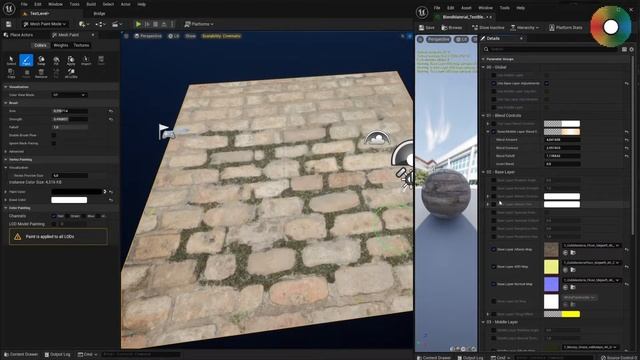Open Base Layer Albedo Map texture dropdown

click(x=592, y=245)
